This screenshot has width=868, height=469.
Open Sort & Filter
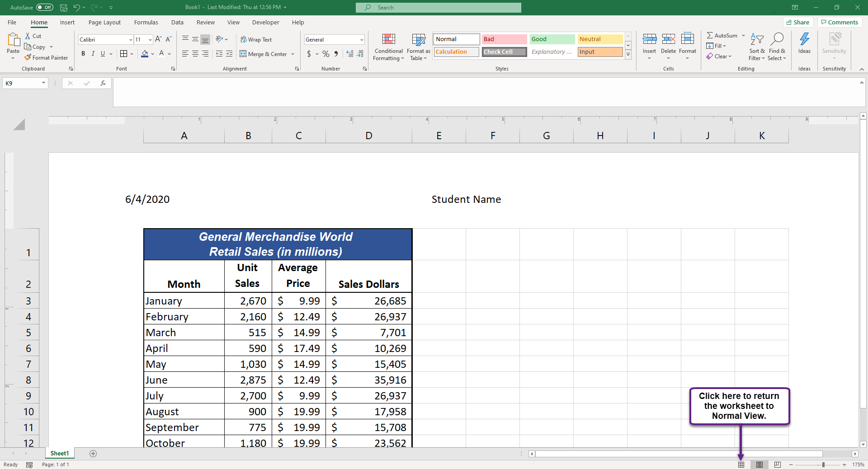click(757, 47)
